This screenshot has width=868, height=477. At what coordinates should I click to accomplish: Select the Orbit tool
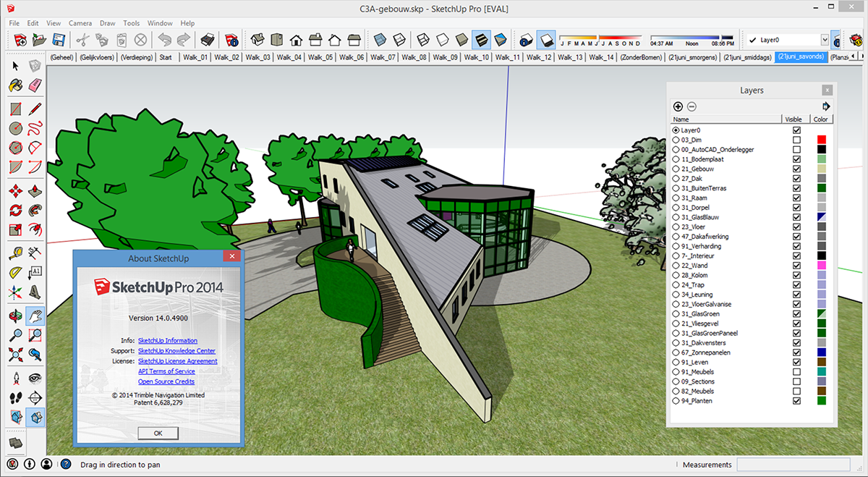(16, 316)
